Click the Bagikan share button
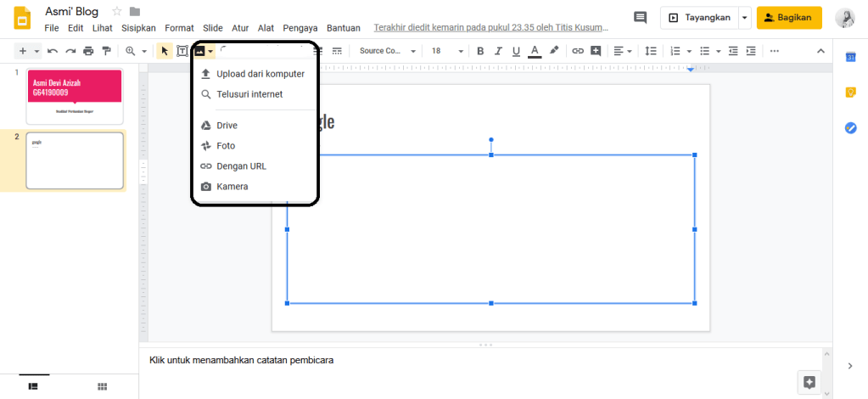Screen dimensions: 868x399 789,18
